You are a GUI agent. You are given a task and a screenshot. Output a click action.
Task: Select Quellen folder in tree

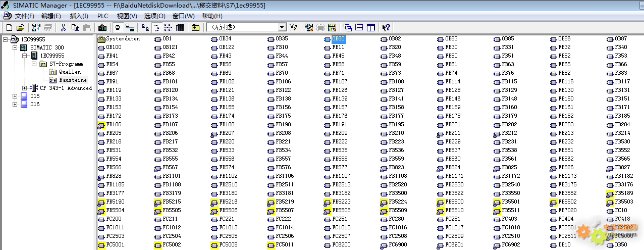(x=70, y=72)
